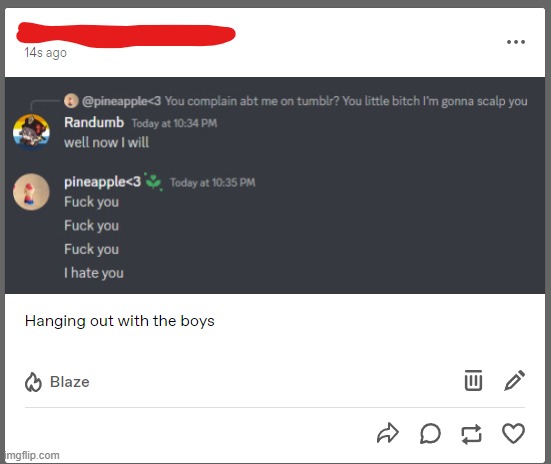Click the redacted blog name header
Viewport: 551px width, 464px height.
click(126, 34)
